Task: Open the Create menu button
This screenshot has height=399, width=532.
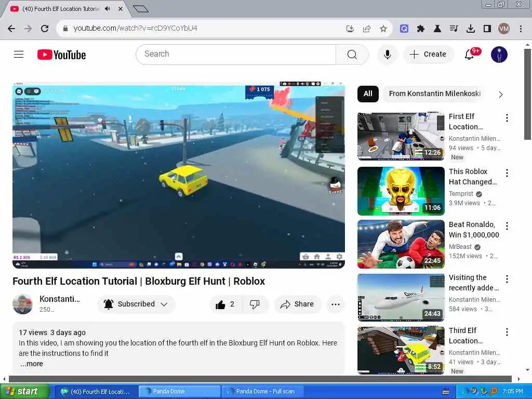Action: (428, 54)
